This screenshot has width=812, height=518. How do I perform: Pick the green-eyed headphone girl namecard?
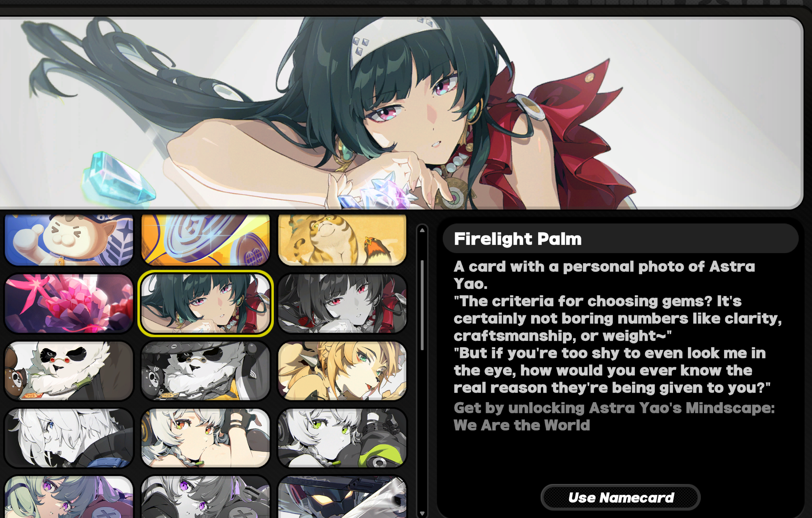click(342, 438)
